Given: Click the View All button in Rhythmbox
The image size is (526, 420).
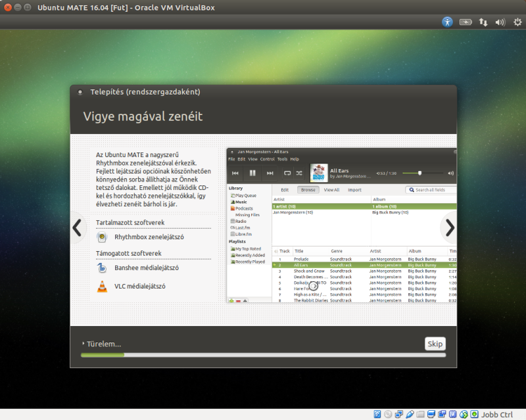Looking at the screenshot, I should pos(331,190).
